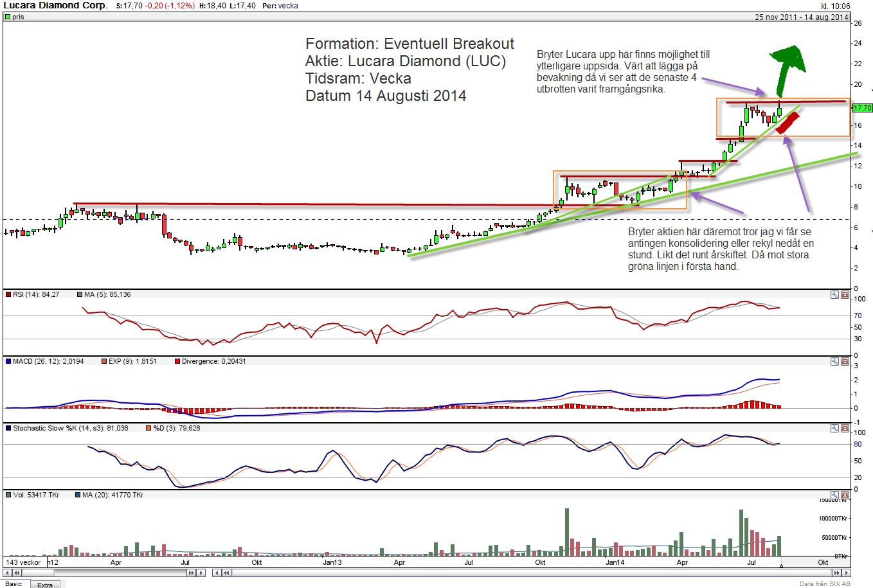Click the left time scrollbar thumb
Image resolution: width=873 pixels, height=588 pixels.
[x=38, y=573]
